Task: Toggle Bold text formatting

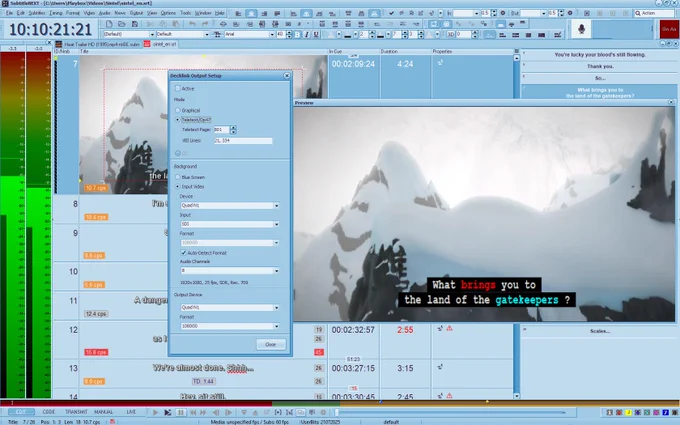Action: [298, 34]
